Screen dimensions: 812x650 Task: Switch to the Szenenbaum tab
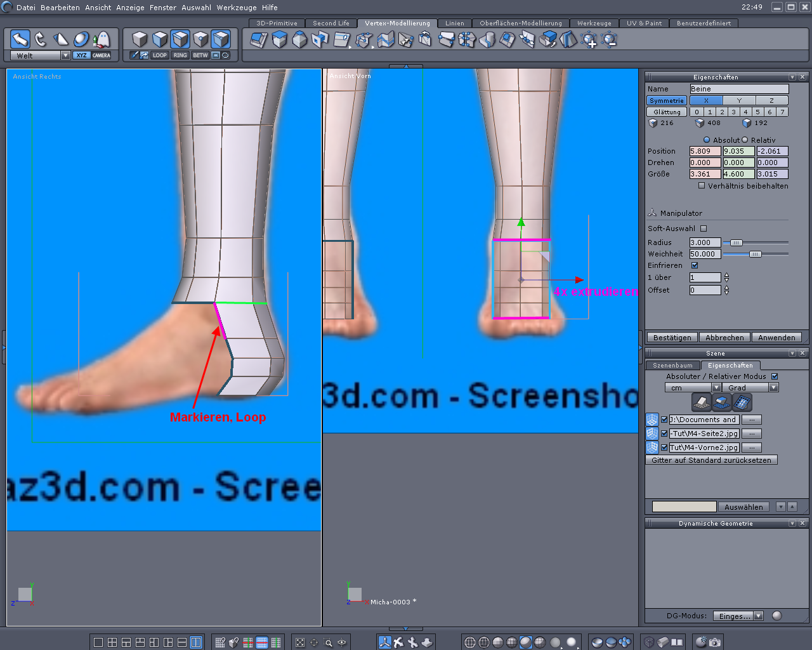tap(673, 366)
